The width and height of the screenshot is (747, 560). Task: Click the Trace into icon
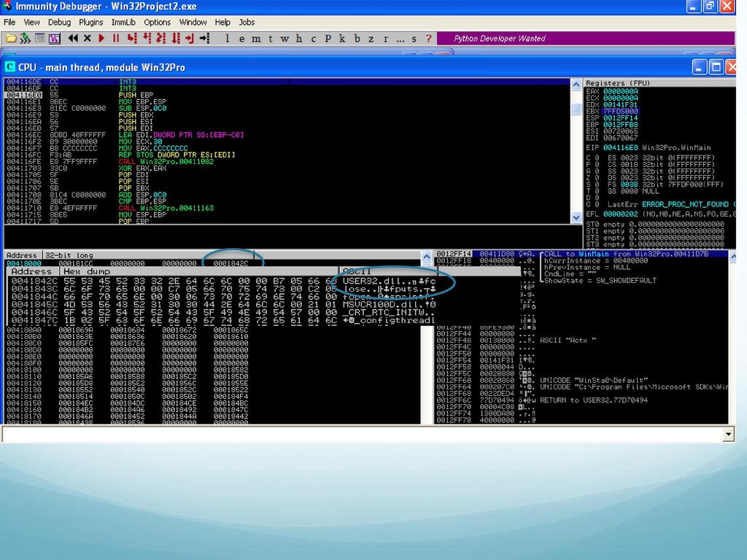pos(161,38)
